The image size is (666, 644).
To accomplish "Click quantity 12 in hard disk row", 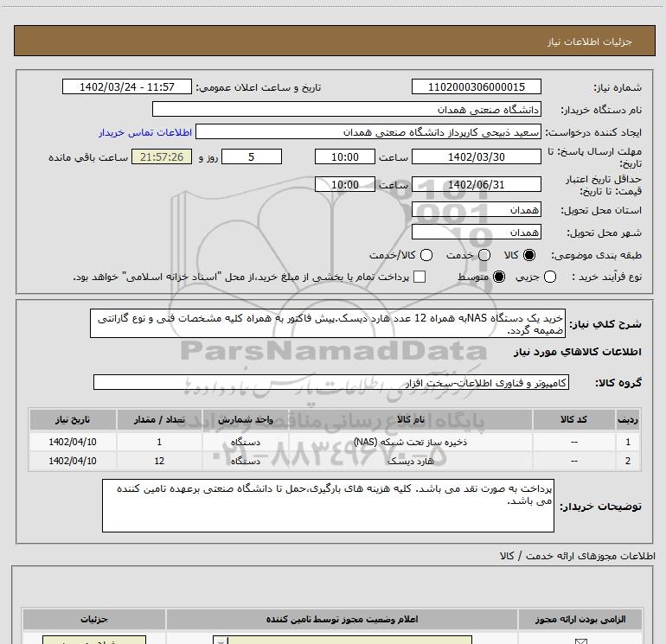I will [x=159, y=461].
